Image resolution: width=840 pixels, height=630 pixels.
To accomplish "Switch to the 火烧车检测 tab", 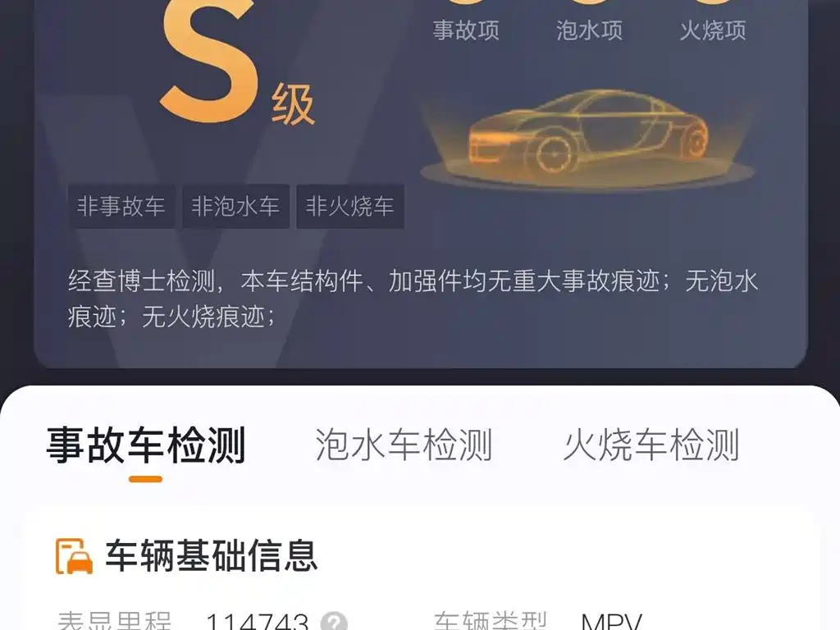I will coord(651,445).
